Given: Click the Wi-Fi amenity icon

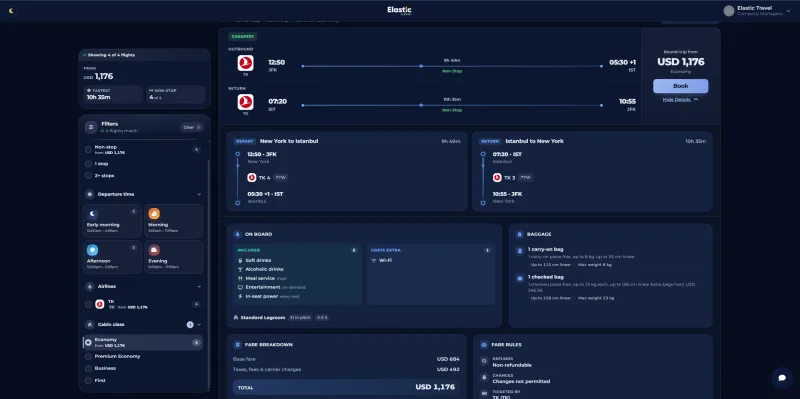Looking at the screenshot, I should (373, 260).
